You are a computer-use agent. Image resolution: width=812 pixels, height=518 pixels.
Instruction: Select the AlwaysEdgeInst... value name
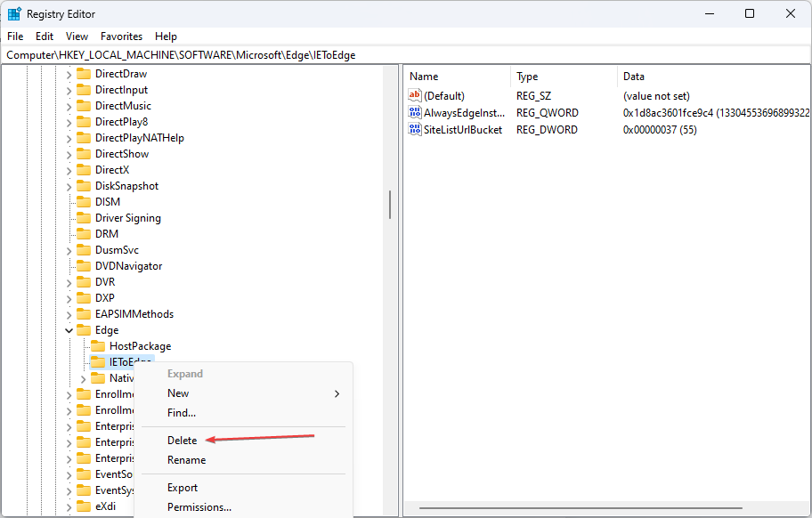tap(464, 113)
